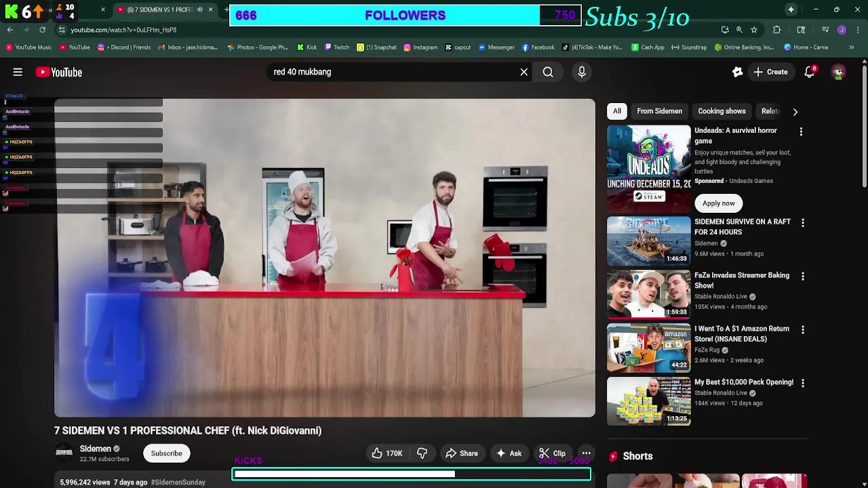Open the Photos - Google Photos bookmark

coord(258,47)
